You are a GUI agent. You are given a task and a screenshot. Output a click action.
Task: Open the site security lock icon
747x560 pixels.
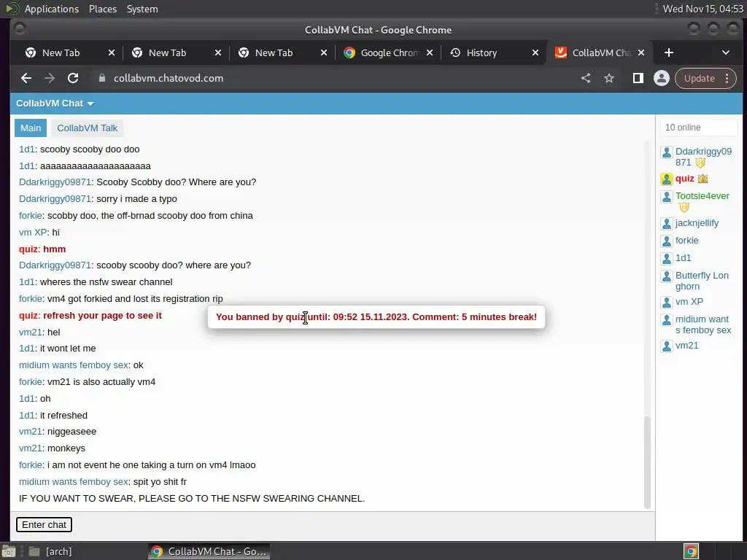click(102, 78)
